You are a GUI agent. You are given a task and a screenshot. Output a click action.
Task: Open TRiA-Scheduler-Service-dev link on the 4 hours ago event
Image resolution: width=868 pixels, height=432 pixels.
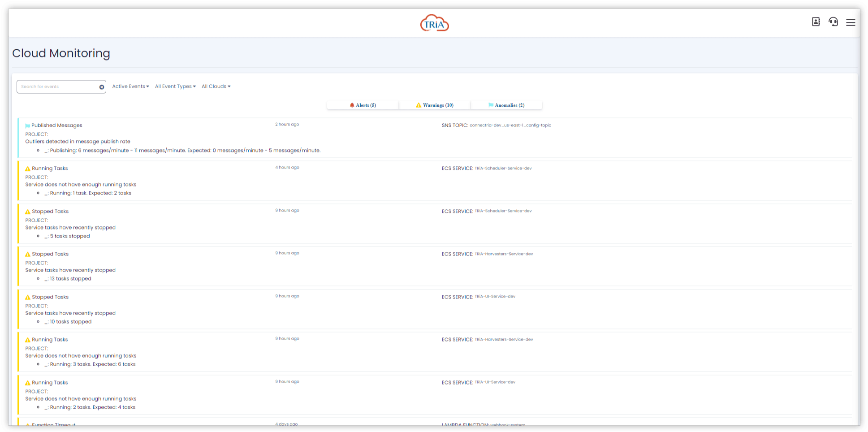(503, 168)
